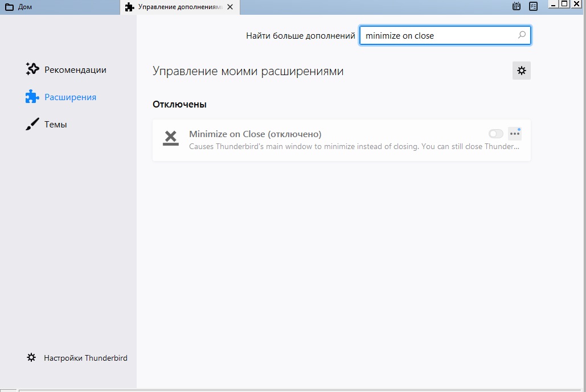This screenshot has height=392, width=586.
Task: Click the Minimize on Close (отключено) title
Action: click(255, 134)
